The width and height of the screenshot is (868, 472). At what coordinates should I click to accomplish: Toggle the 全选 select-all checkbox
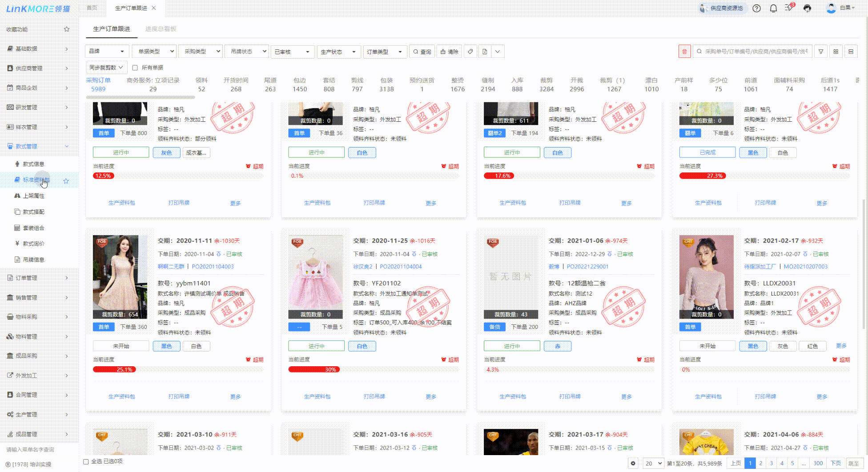(x=86, y=461)
